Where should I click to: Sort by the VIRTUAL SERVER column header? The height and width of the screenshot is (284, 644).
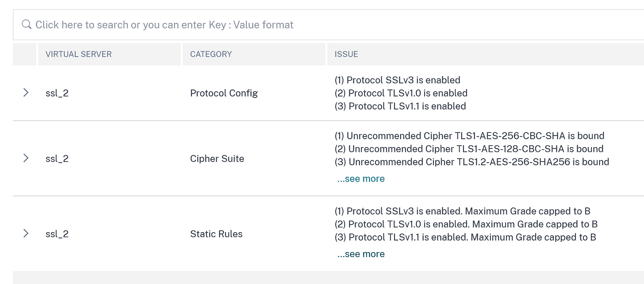(x=79, y=54)
